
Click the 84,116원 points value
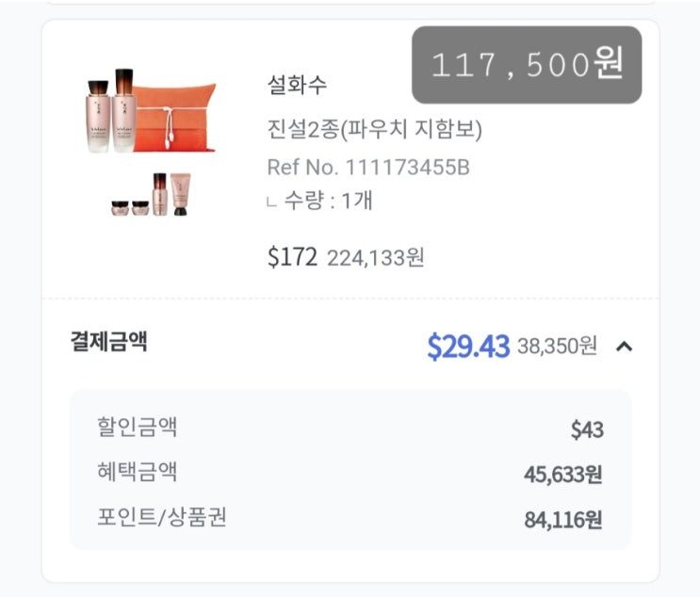coord(562,520)
